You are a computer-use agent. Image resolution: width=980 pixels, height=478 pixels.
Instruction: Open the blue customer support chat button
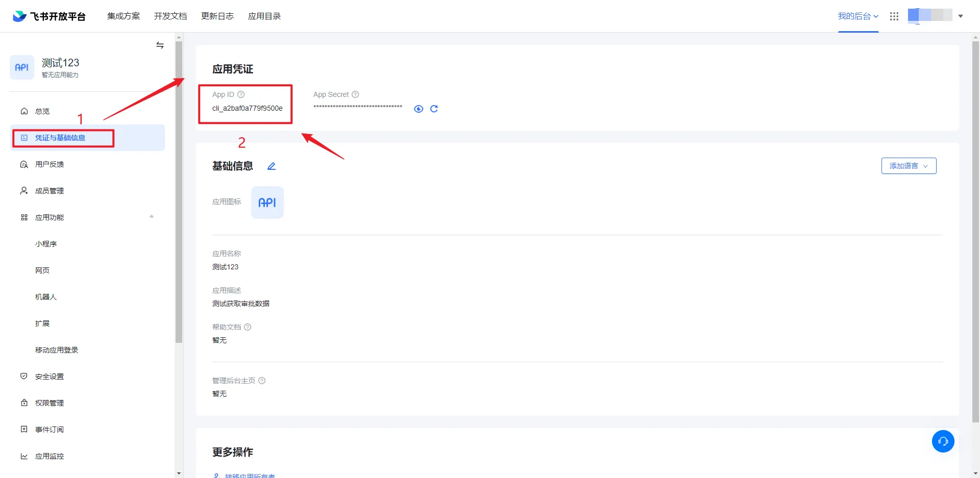pos(943,441)
